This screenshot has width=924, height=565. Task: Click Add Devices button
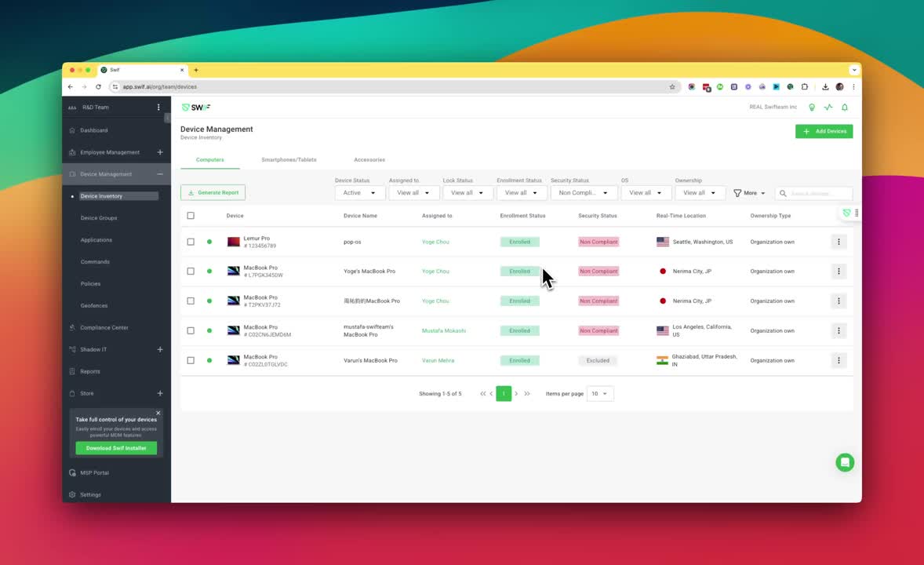824,132
